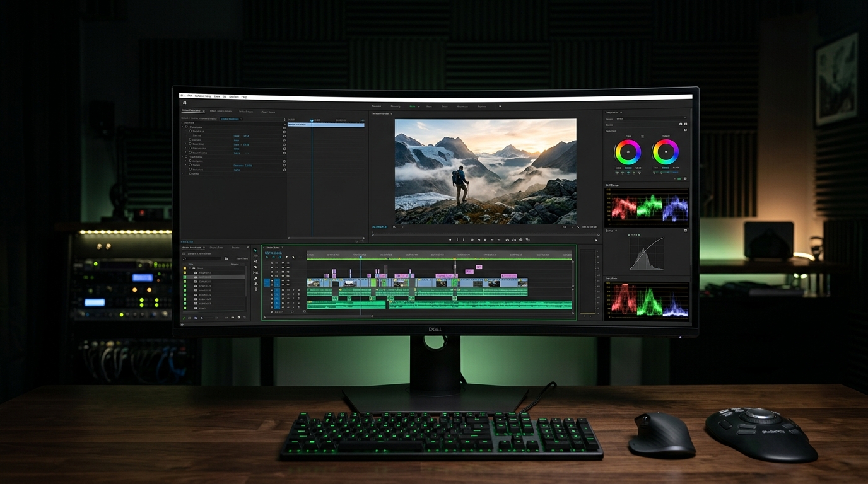This screenshot has height=484, width=868.
Task: Open Timeline display settings wrench
Action: coord(293,257)
